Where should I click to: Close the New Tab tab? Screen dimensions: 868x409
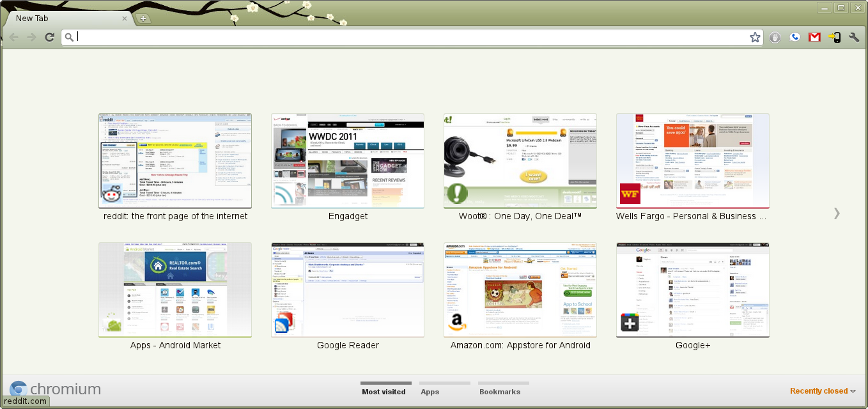click(x=125, y=19)
